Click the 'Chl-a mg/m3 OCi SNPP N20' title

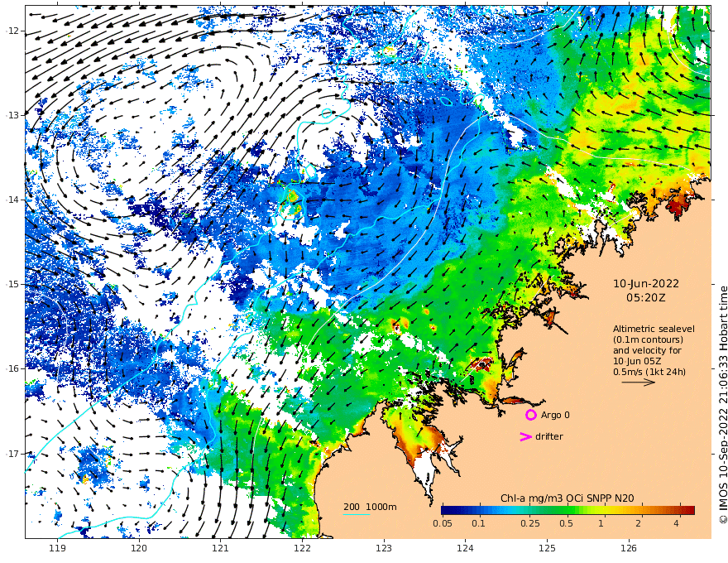[x=568, y=498]
